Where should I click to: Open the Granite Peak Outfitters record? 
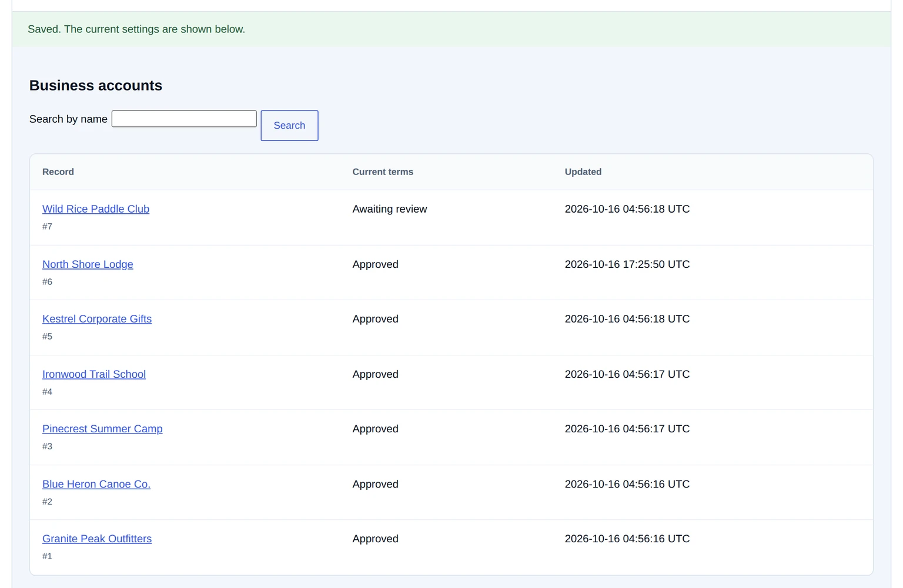point(97,539)
